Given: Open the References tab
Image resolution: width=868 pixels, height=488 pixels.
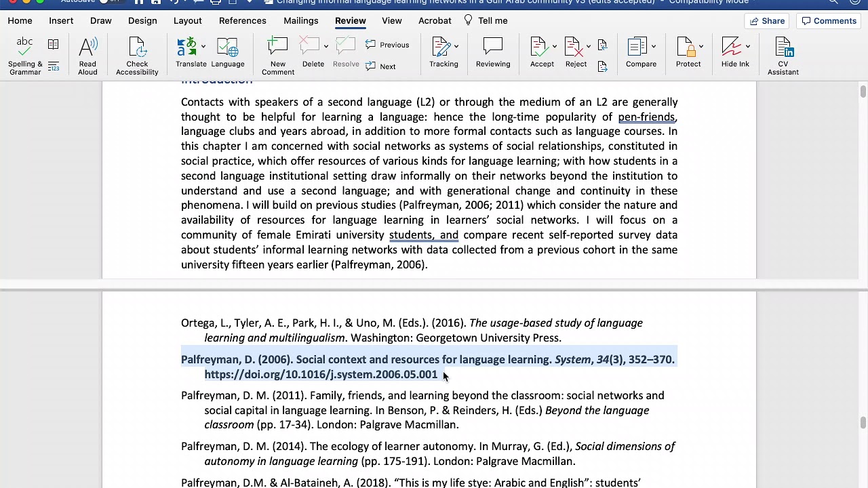Looking at the screenshot, I should click(x=243, y=20).
